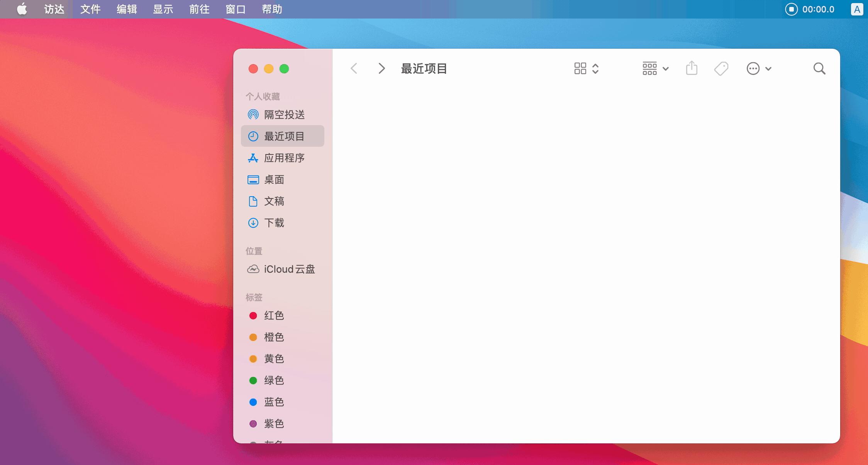The width and height of the screenshot is (868, 465).
Task: Open the more actions ellipsis dropdown
Action: click(x=759, y=69)
